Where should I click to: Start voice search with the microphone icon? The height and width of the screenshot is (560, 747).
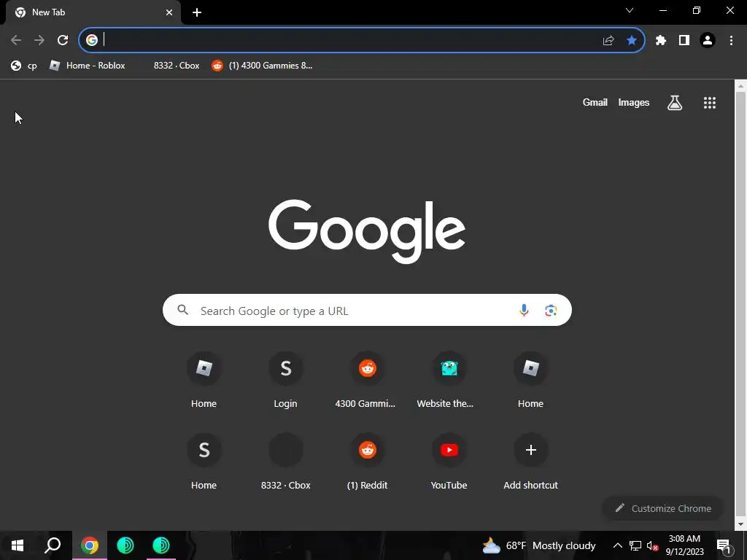(x=524, y=311)
